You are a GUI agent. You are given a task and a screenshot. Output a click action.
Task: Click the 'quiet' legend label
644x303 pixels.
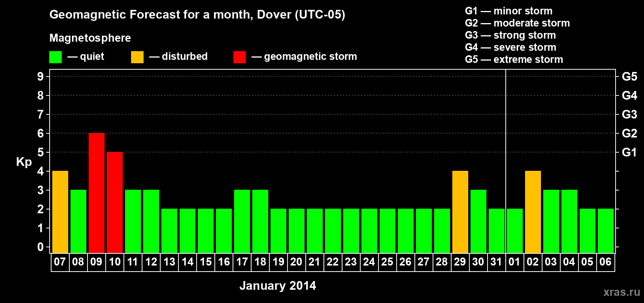pyautogui.click(x=92, y=56)
